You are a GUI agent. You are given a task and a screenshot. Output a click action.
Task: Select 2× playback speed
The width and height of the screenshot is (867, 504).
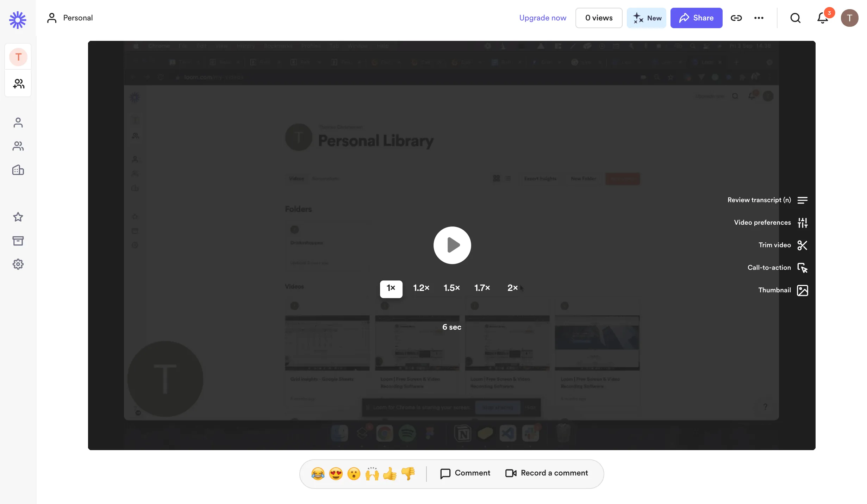[512, 288]
